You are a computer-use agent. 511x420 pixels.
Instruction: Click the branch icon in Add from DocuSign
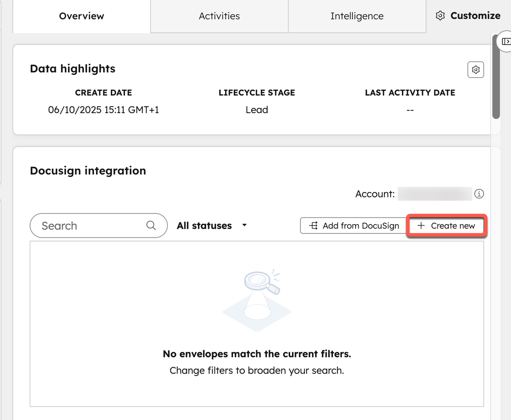click(x=314, y=225)
